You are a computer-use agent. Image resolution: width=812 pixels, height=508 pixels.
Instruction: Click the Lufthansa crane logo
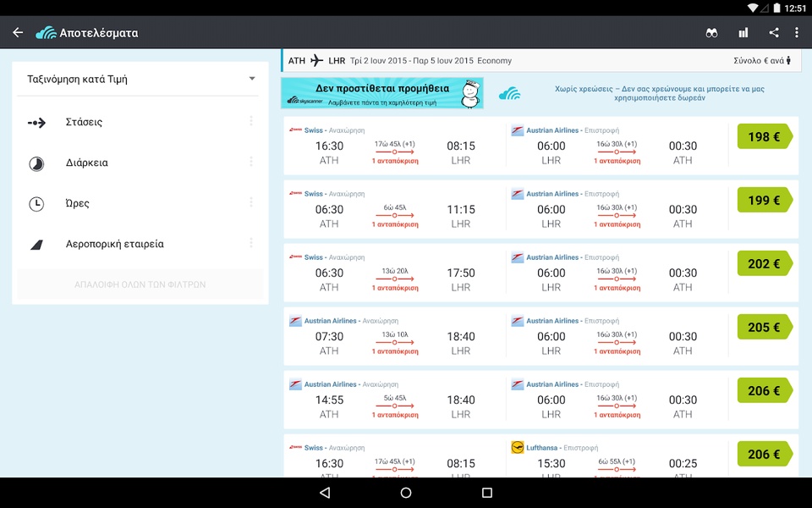(x=518, y=447)
